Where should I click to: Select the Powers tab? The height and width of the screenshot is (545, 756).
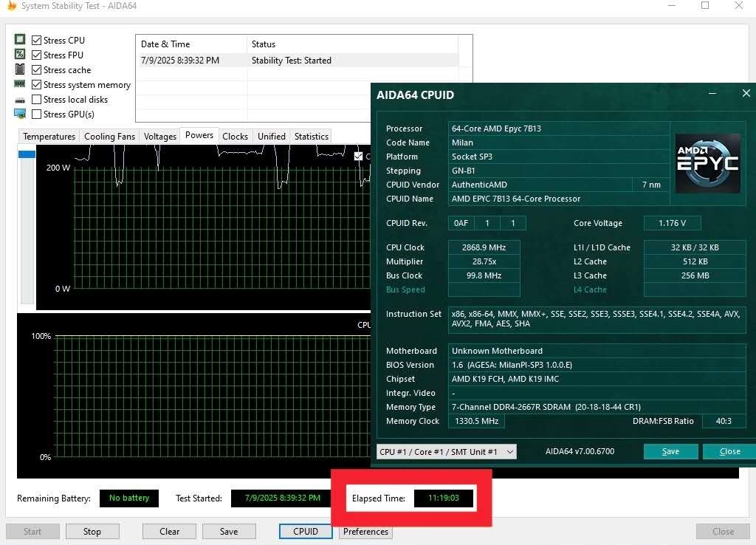pos(199,136)
